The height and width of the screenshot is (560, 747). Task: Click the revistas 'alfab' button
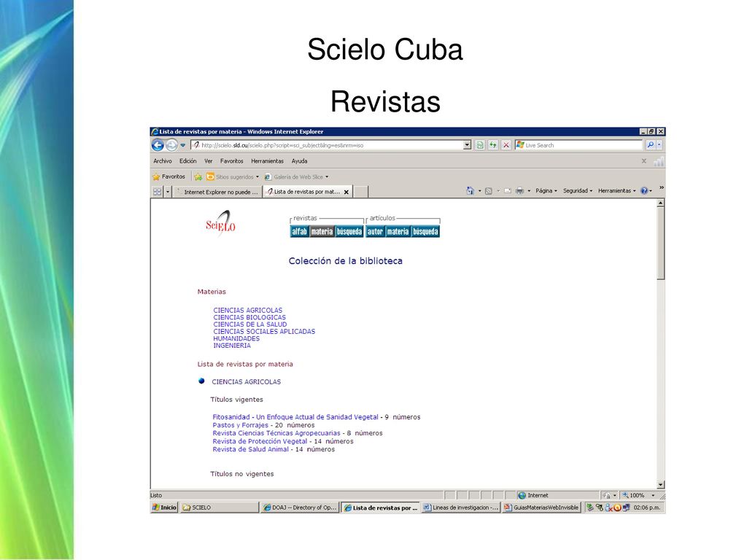pyautogui.click(x=299, y=231)
